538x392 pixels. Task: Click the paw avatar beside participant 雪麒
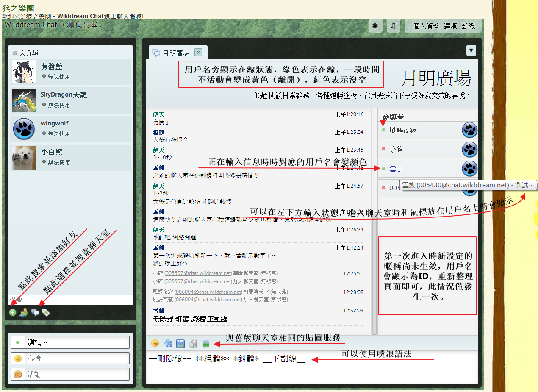click(469, 168)
